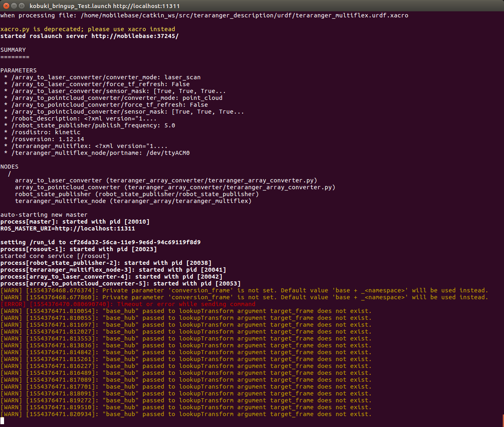Viewport: 504px width, 427px height.
Task: Click the process[array_to_pointcloud_converter-5] pid 20053 line
Action: [121, 283]
